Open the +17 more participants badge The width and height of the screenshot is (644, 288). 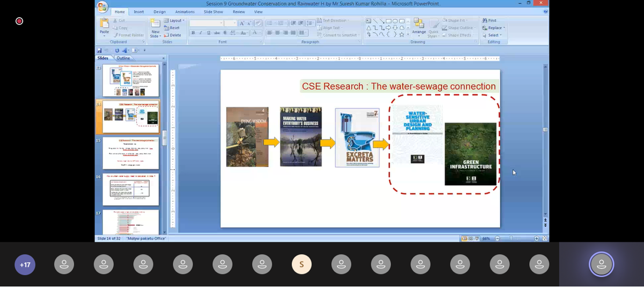tap(25, 265)
